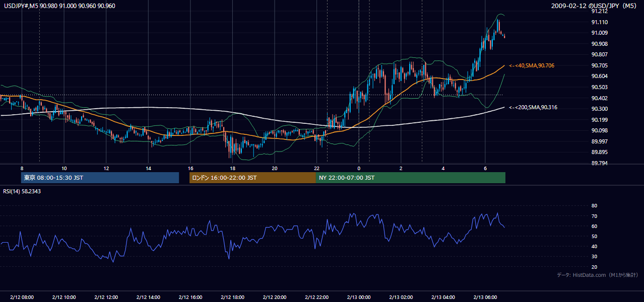Click the 2/12 12:00 date axis label
Image resolution: width=644 pixels, height=302 pixels.
pos(106,297)
